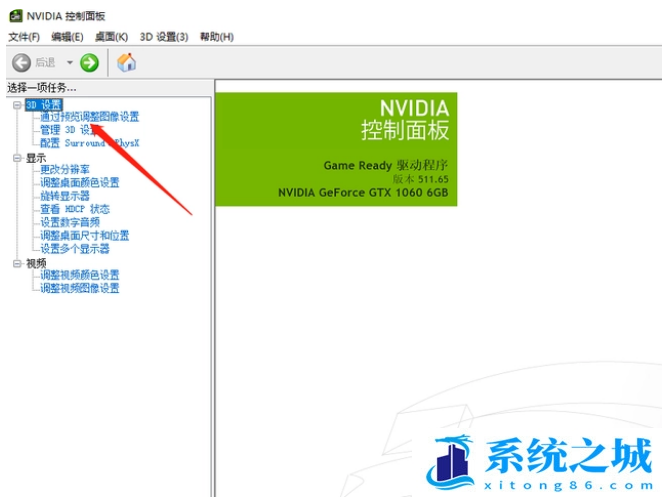This screenshot has width=672, height=498.
Task: Click the green Forward arrow button
Action: tap(90, 62)
